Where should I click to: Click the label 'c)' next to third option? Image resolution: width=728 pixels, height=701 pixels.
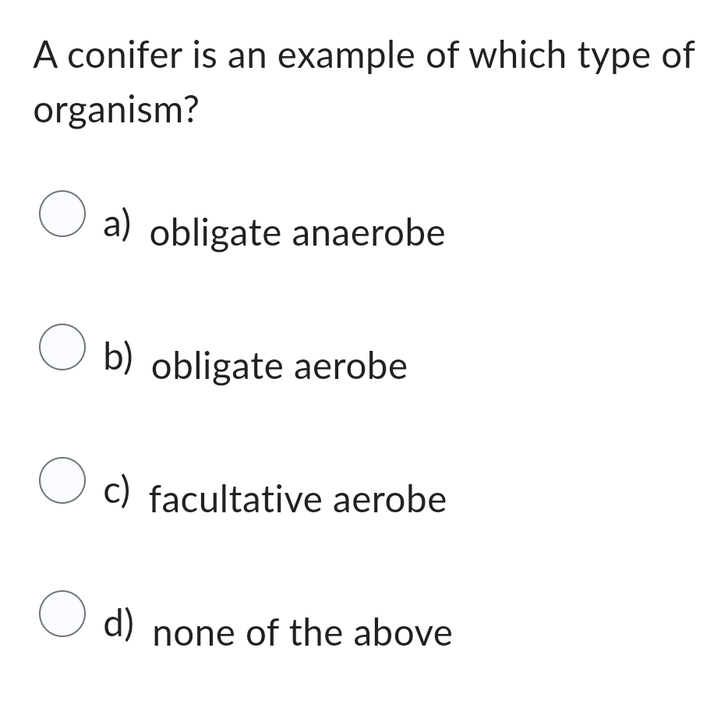(x=117, y=491)
